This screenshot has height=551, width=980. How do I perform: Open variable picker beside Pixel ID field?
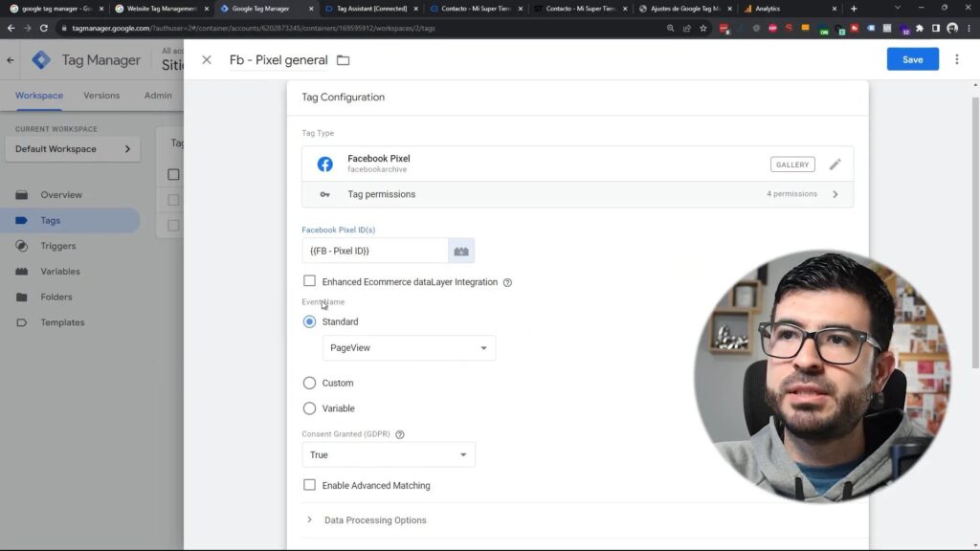click(461, 251)
